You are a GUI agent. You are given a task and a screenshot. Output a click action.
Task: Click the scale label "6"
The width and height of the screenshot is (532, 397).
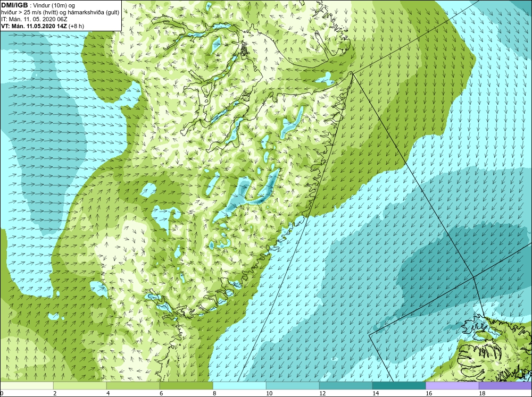[160, 393]
